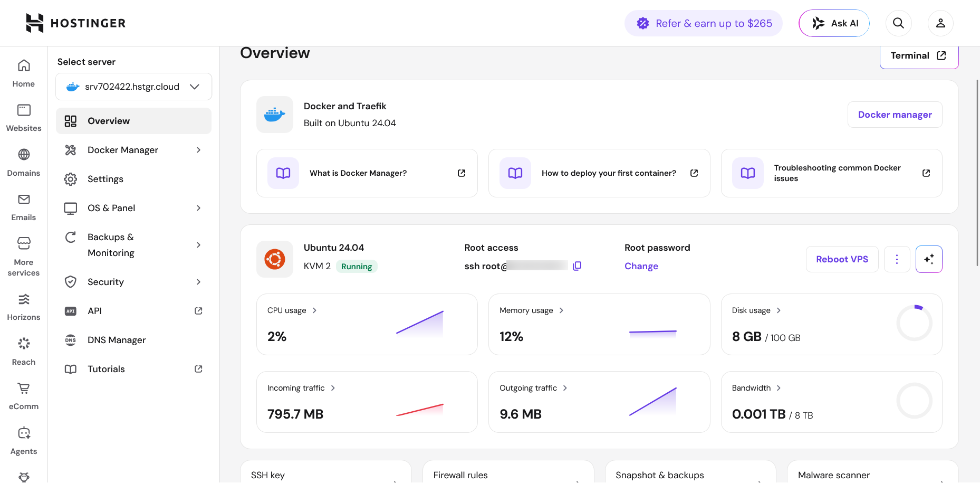Open CPU usage details chevron
The image size is (980, 483).
coord(314,310)
